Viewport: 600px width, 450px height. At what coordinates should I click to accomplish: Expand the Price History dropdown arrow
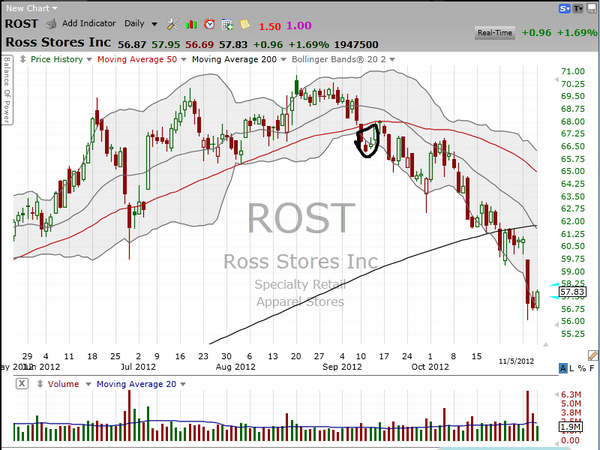tap(89, 60)
